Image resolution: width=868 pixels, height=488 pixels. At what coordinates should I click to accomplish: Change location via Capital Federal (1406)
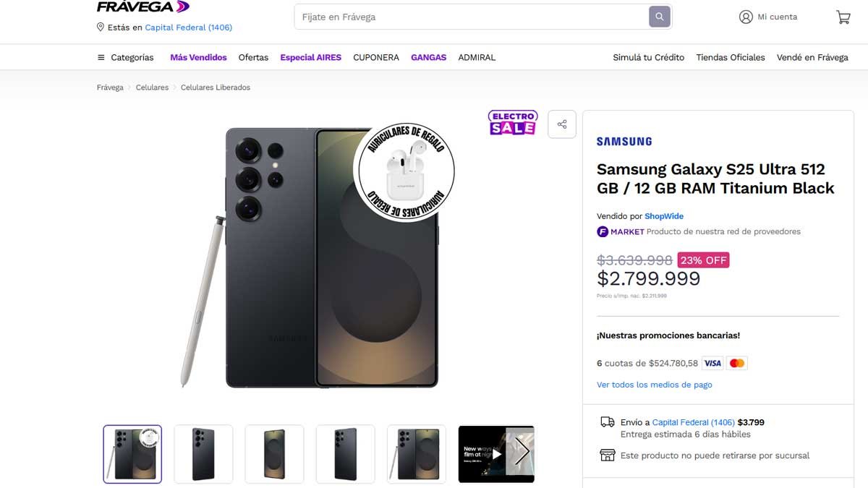pyautogui.click(x=187, y=27)
